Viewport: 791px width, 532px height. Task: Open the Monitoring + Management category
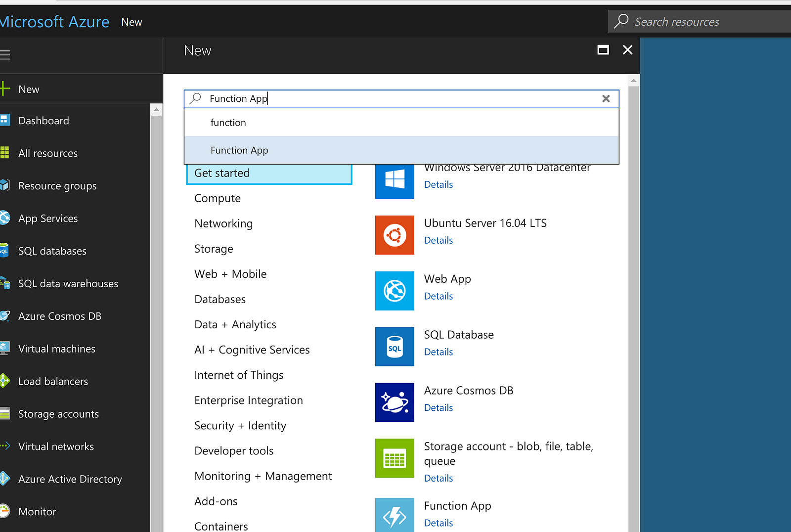click(263, 476)
